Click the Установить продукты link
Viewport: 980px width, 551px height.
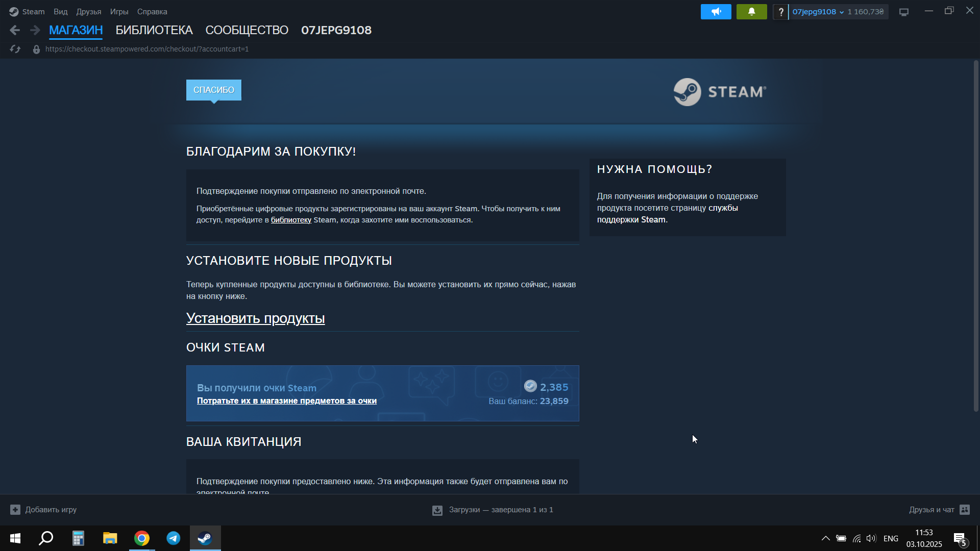(x=255, y=318)
